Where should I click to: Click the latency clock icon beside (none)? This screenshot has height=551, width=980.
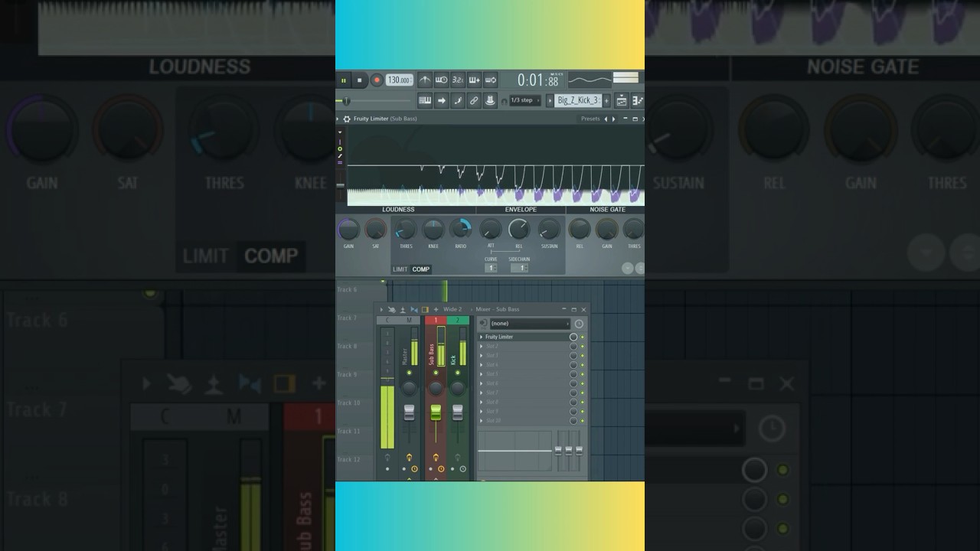tap(579, 324)
